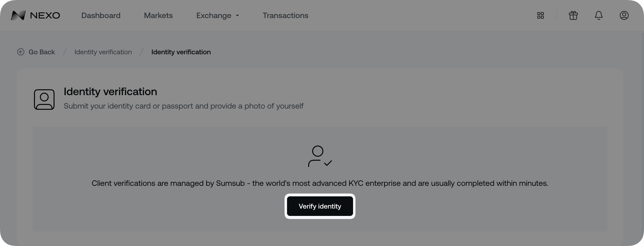Open the Exchange chevron arrow
This screenshot has width=644, height=246.
point(237,15)
